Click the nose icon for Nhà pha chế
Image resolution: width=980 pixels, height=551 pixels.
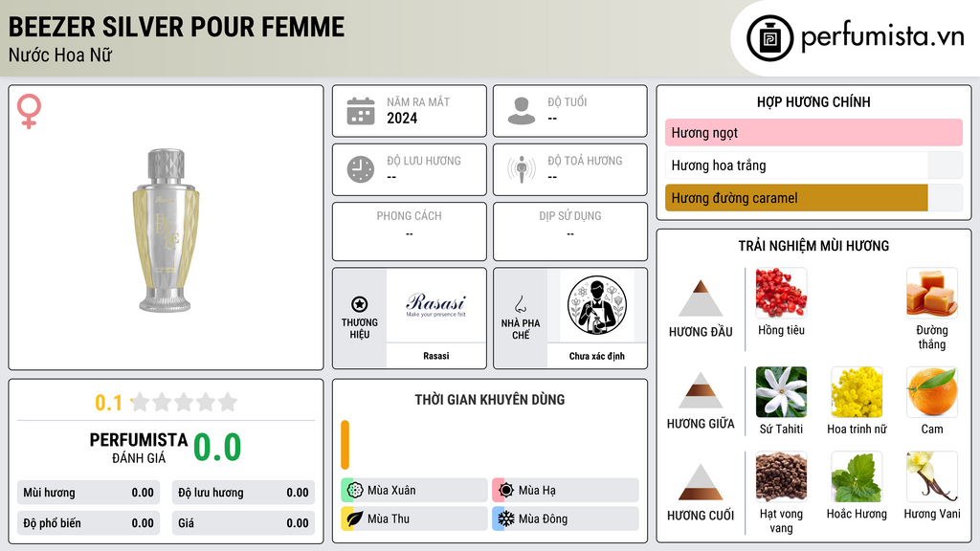click(521, 305)
